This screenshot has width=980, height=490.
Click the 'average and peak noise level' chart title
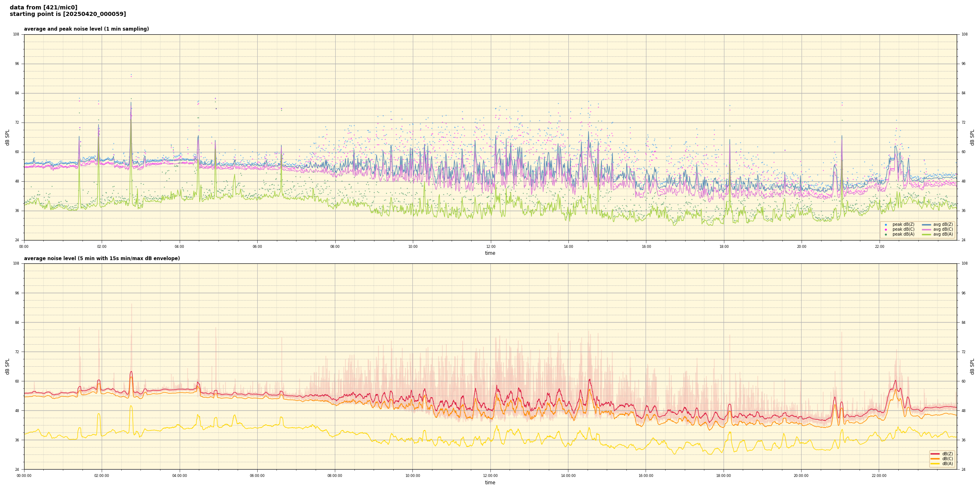tap(86, 29)
